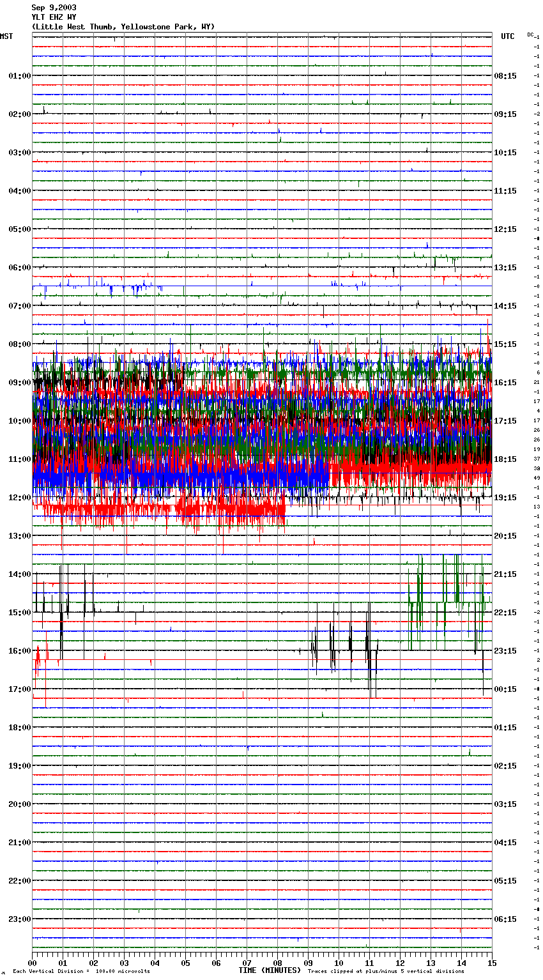Pick the UTC time label "13:15"
Screen dimensions: 543x980
point(505,268)
